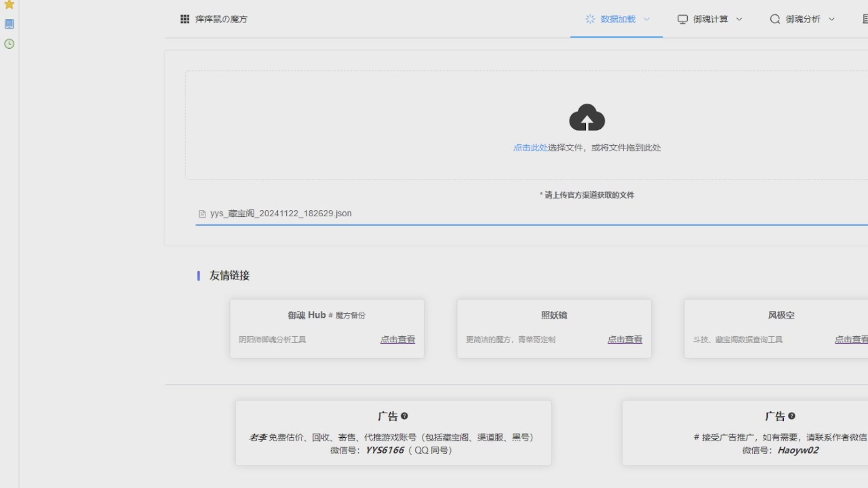
Task: Click the WeChat ID YYS6166
Action: (x=384, y=450)
